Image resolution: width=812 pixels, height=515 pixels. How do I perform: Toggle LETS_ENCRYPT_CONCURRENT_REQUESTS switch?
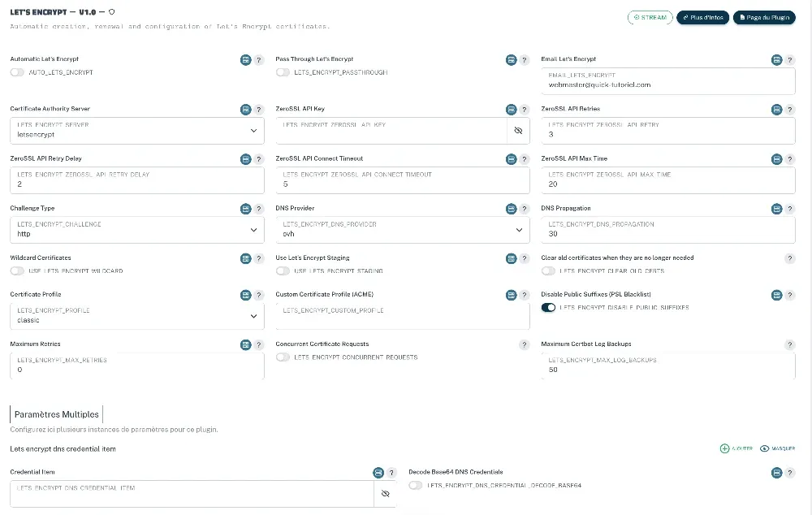283,357
